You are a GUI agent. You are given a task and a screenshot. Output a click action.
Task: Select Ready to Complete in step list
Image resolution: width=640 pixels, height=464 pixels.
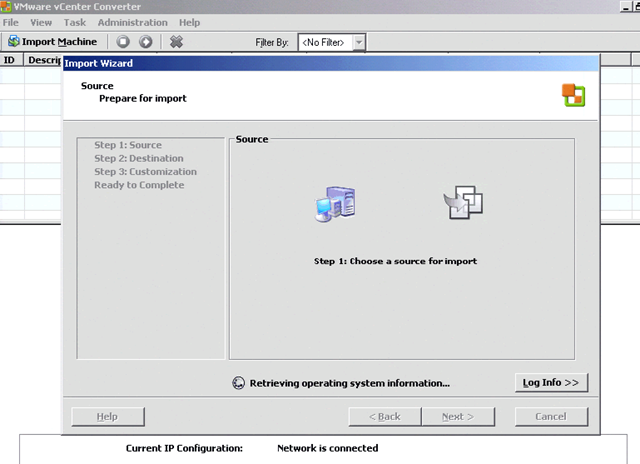pyautogui.click(x=139, y=185)
